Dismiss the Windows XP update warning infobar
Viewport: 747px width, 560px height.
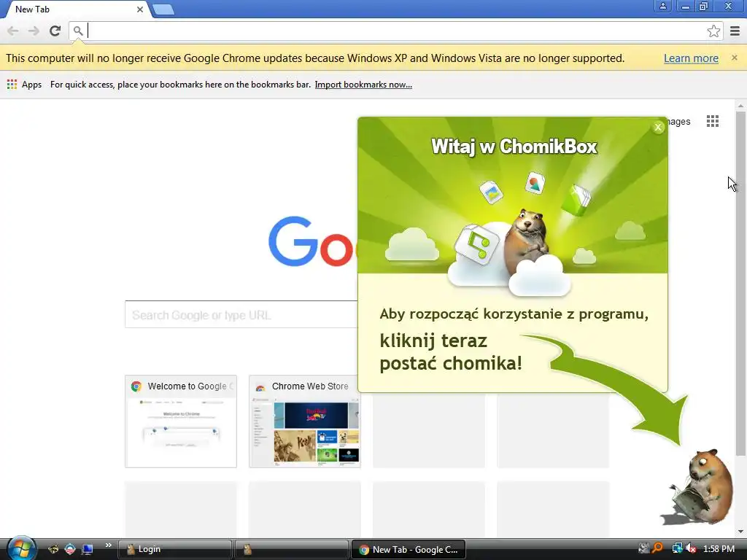coord(734,58)
